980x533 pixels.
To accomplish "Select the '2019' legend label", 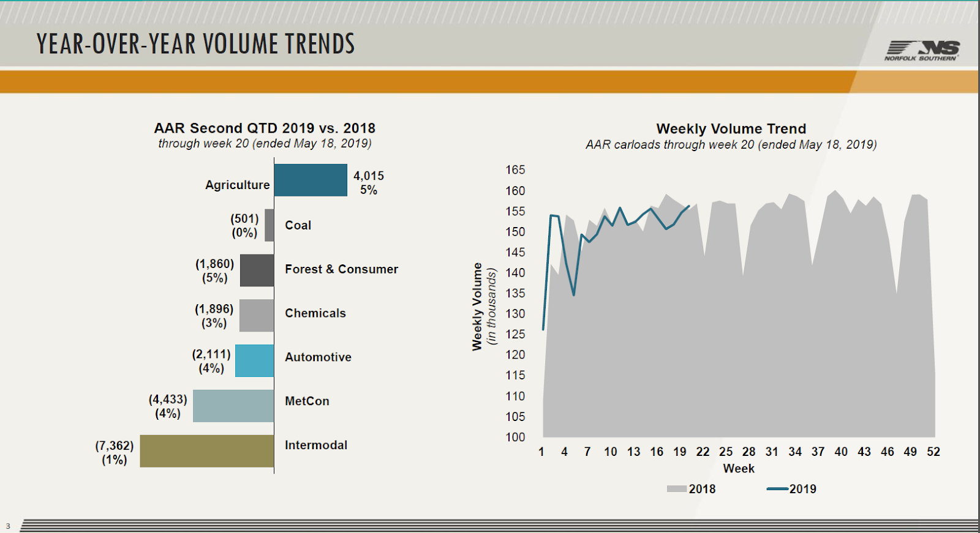I will coord(803,489).
